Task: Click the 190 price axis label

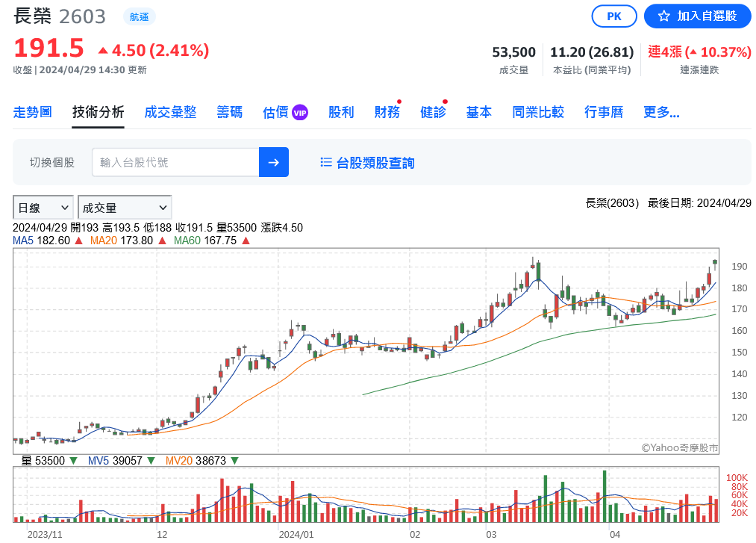Action: 739,267
